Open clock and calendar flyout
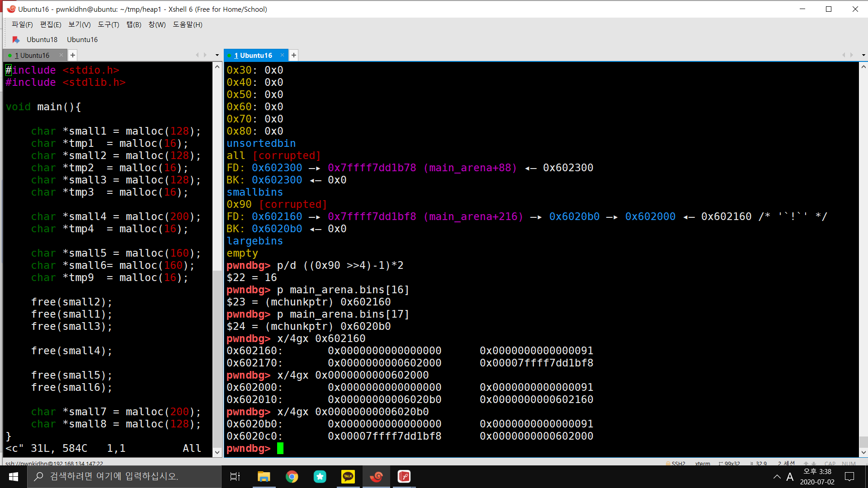The width and height of the screenshot is (868, 488). coord(817,477)
